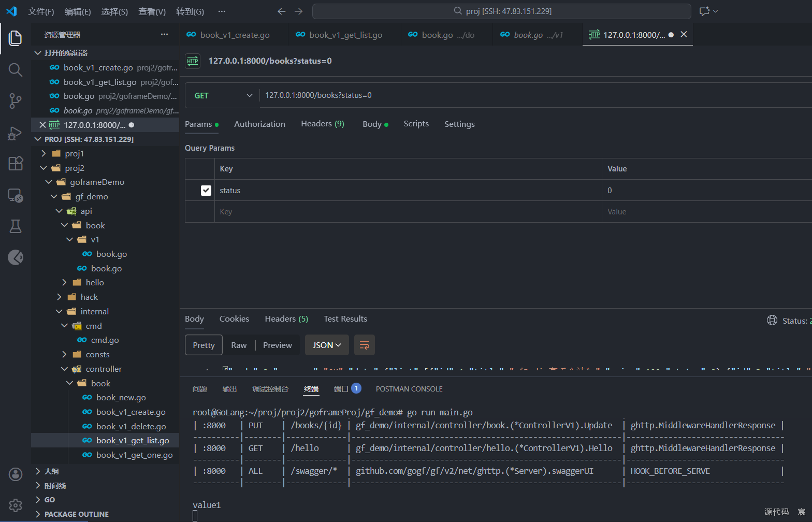
Task: Open the Edit menu
Action: click(x=78, y=11)
